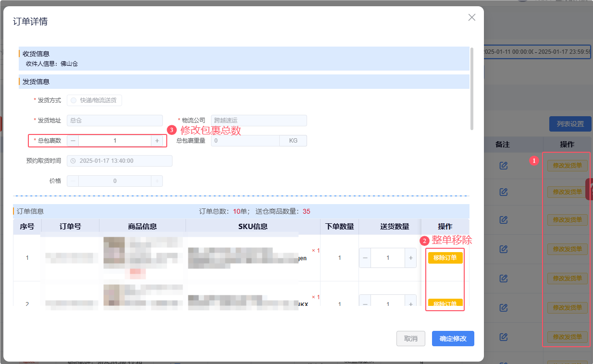This screenshot has width=593, height=364.
Task: Click the 收件人信息:佛山仓 text
Action: (x=52, y=63)
